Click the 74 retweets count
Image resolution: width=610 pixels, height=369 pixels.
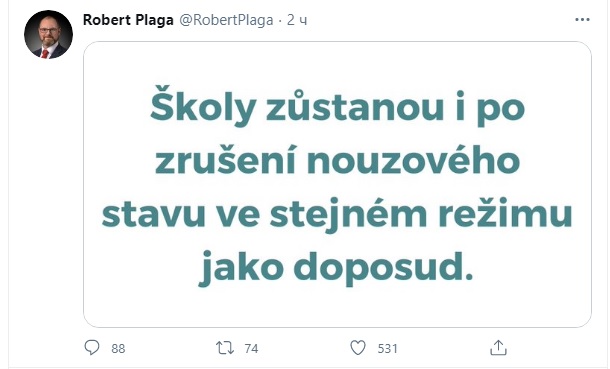251,348
